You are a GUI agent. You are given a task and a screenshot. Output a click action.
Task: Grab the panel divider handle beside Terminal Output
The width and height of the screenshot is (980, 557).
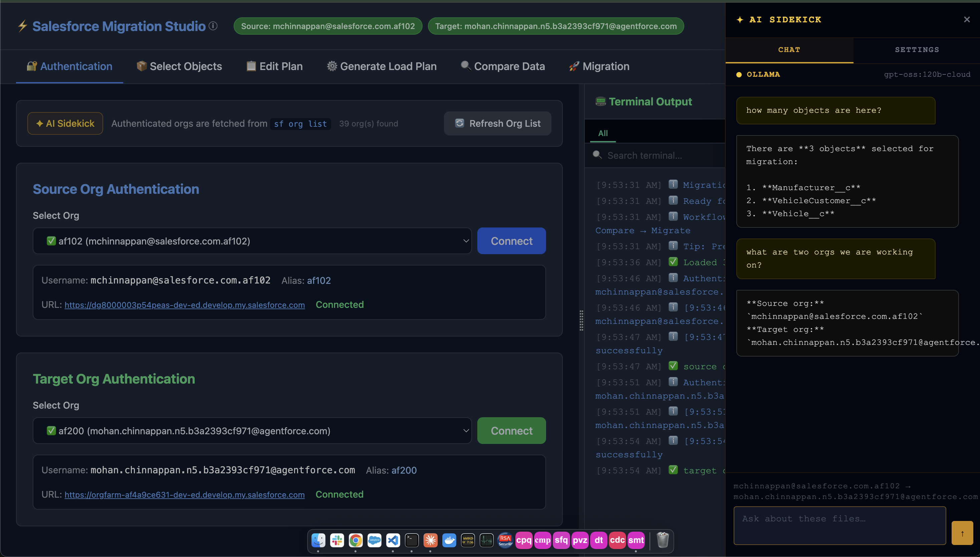click(581, 321)
